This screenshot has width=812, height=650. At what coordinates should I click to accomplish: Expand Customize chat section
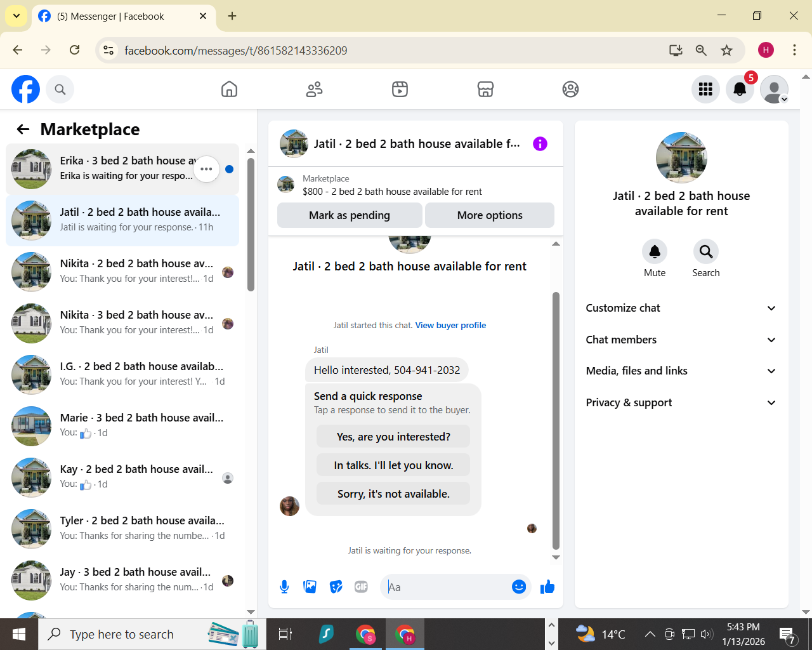681,308
